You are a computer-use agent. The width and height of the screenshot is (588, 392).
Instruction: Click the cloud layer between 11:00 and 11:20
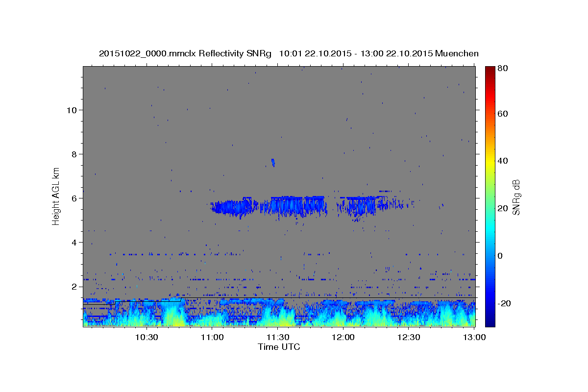(x=233, y=207)
